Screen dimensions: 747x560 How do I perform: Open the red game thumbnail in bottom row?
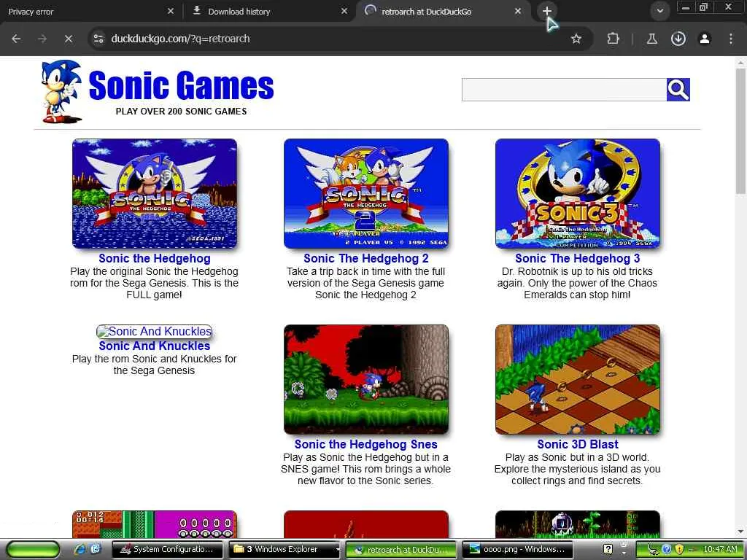(366, 524)
